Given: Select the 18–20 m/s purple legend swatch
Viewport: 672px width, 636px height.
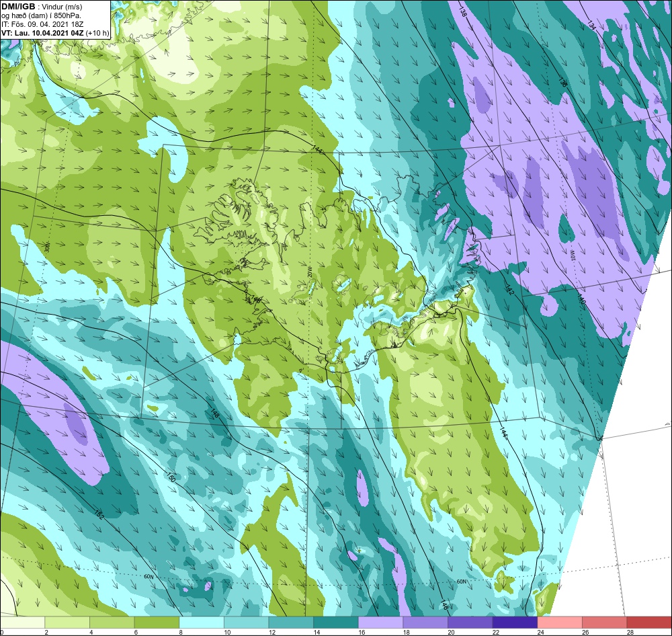Looking at the screenshot, I should pos(425,623).
